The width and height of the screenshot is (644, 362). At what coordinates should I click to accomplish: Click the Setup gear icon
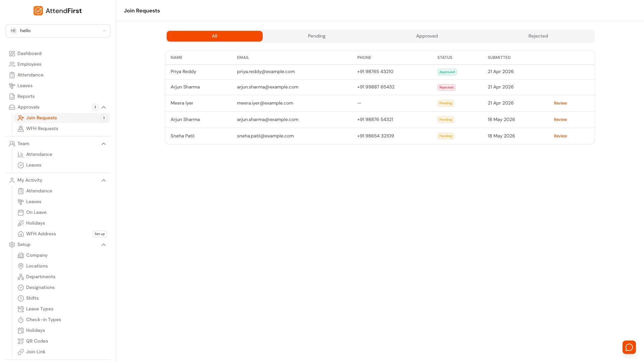(x=12, y=245)
